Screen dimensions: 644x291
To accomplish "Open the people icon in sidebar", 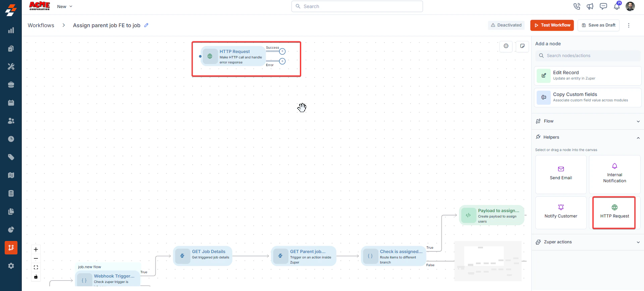I will click(x=11, y=121).
